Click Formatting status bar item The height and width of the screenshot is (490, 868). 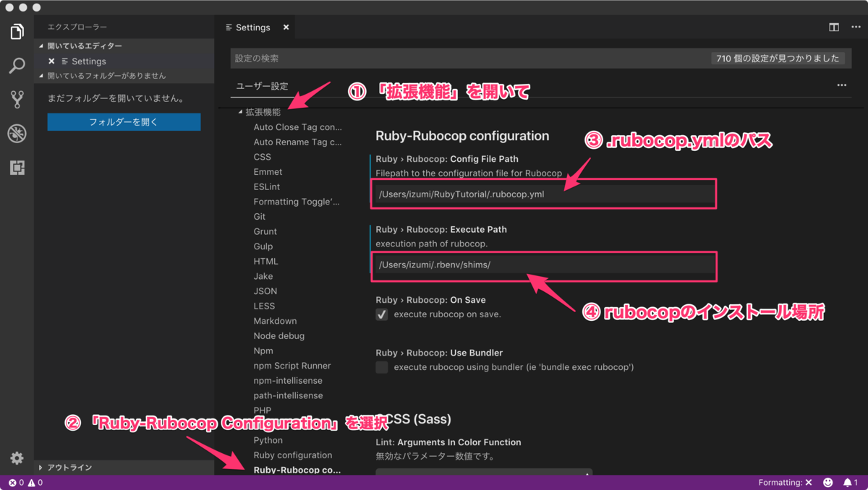pyautogui.click(x=785, y=482)
